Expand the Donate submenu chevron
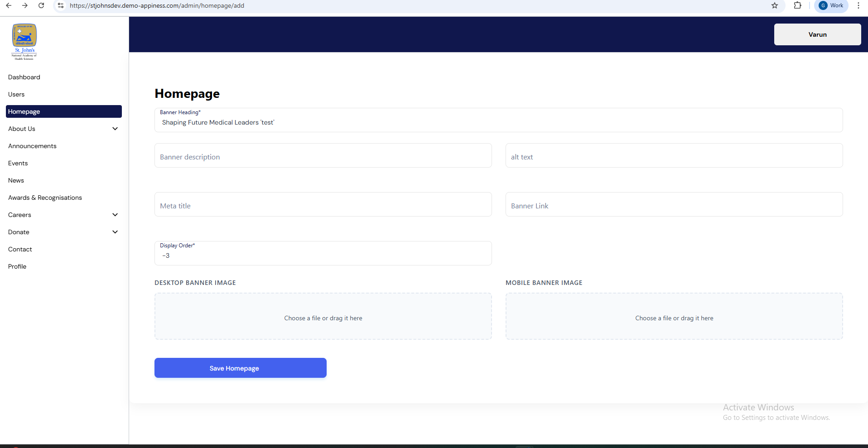Viewport: 868px width, 448px height. pyautogui.click(x=115, y=232)
